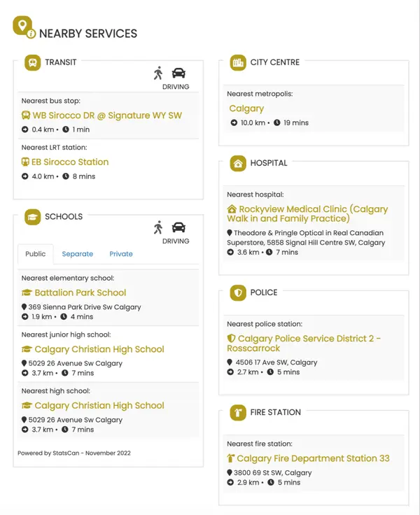The height and width of the screenshot is (515, 420).
Task: Open Calgary Fire Department Station 33 link
Action: click(x=313, y=459)
